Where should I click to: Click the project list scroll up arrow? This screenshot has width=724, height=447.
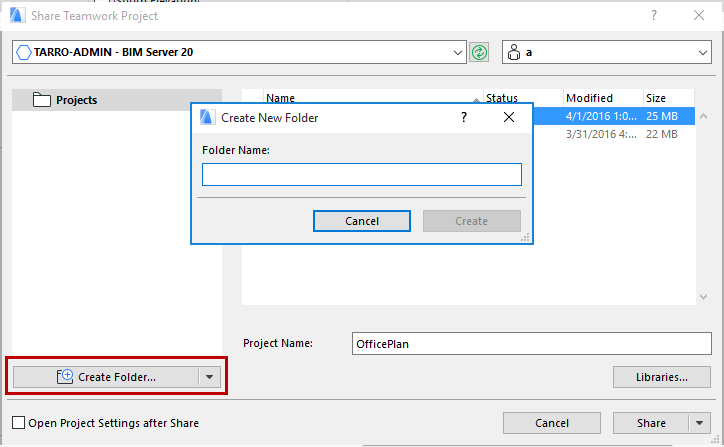coord(703,116)
